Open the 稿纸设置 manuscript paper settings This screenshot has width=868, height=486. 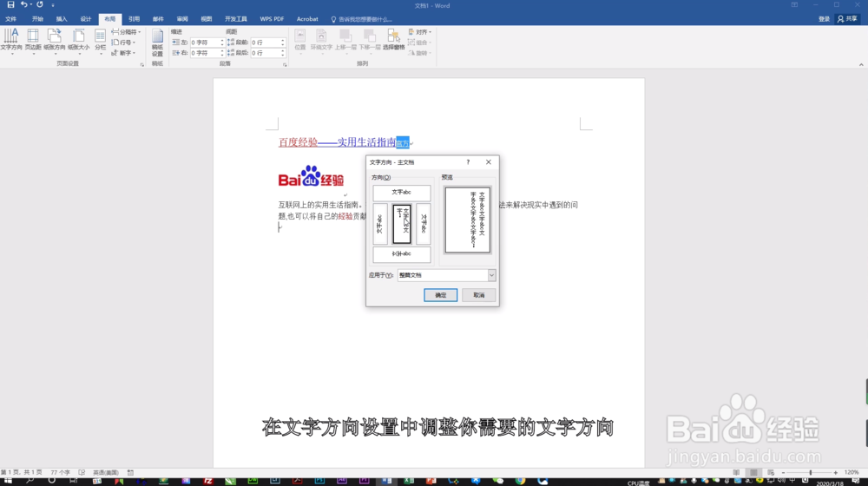tap(157, 43)
